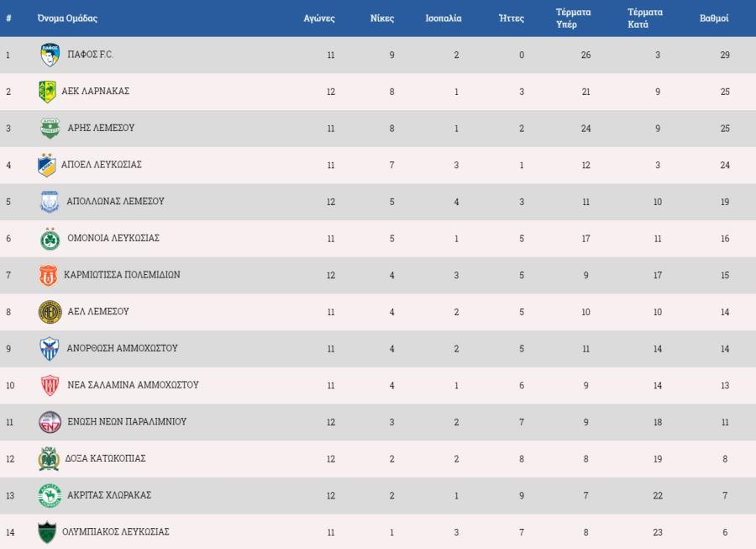Select ΑΠΟΛΛΩΝΑΣ ΛΕΜΕΣΟΥ draws value 4
The width and height of the screenshot is (756, 549).
pyautogui.click(x=456, y=202)
